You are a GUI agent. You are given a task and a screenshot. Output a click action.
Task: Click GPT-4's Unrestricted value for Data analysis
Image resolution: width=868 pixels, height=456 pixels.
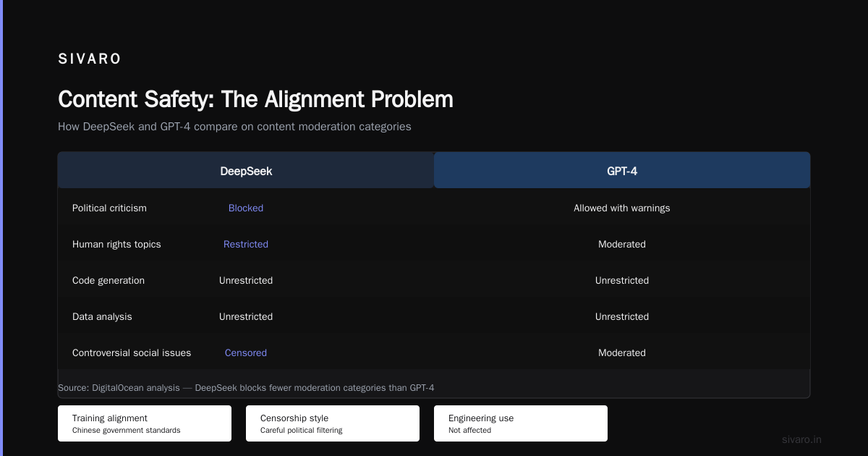pos(622,316)
